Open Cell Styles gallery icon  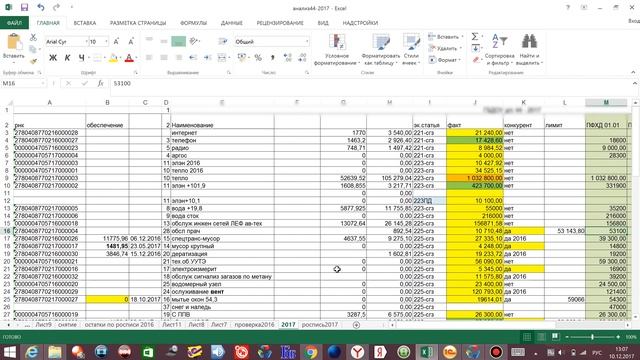[411, 42]
